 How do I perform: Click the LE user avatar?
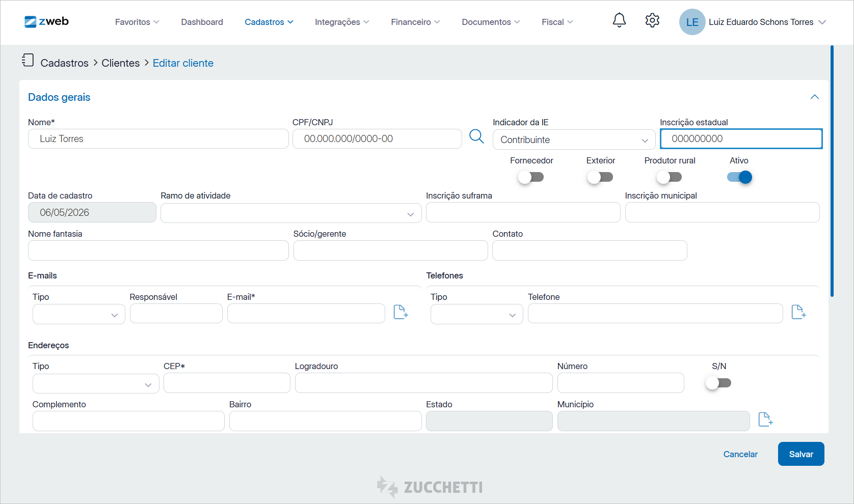click(692, 22)
